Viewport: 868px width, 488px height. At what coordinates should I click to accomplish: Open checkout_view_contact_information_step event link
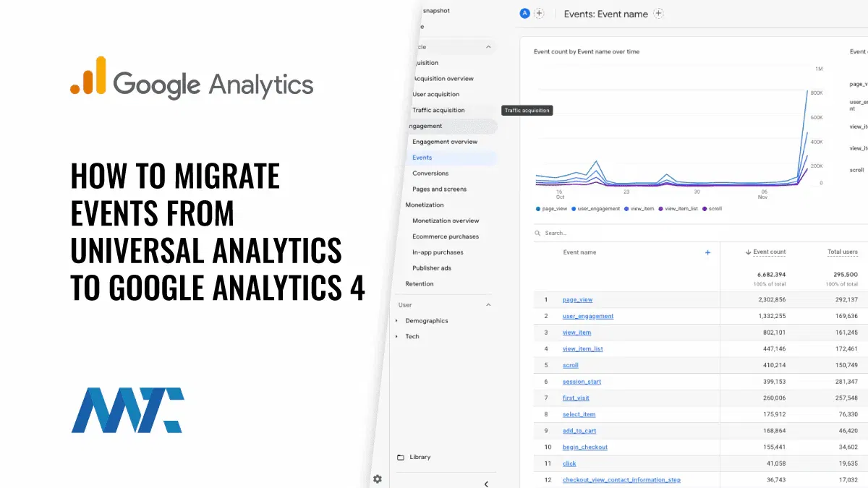[621, 480]
